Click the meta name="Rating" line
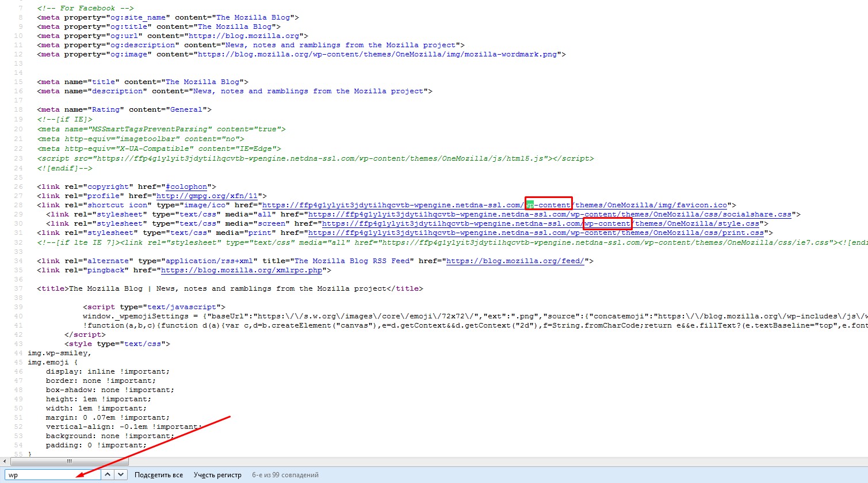Viewport: 868px width, 483px height. coord(124,109)
